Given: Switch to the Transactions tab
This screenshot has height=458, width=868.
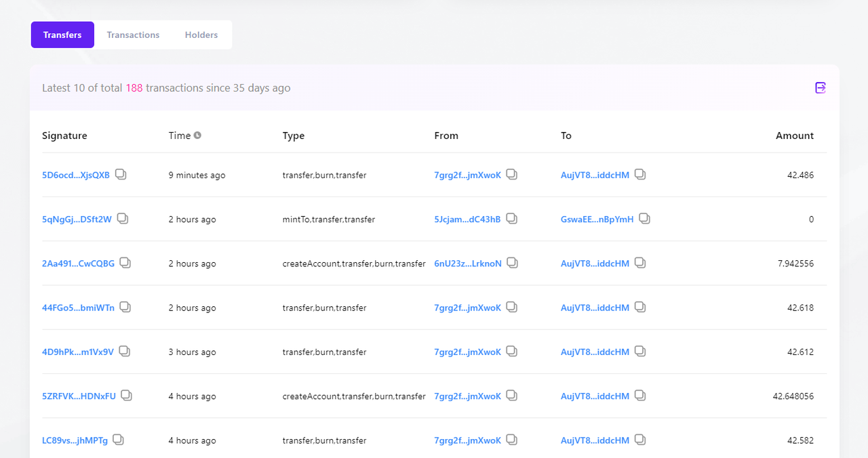Looking at the screenshot, I should [133, 35].
